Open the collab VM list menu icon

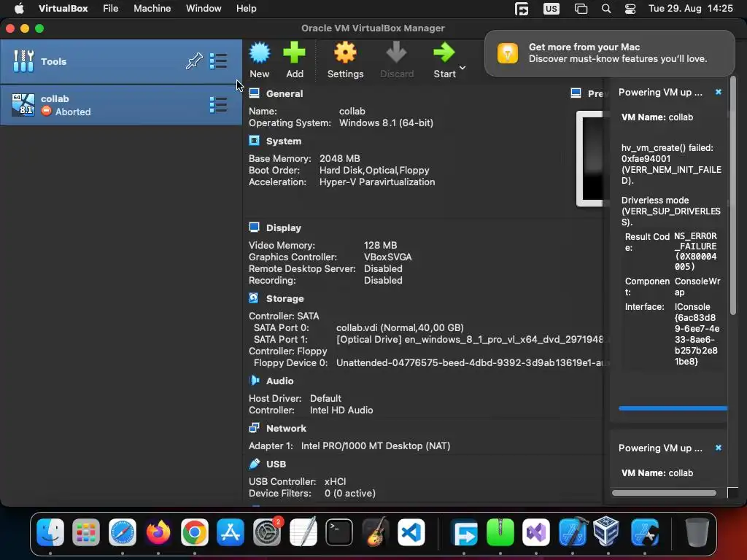[218, 105]
